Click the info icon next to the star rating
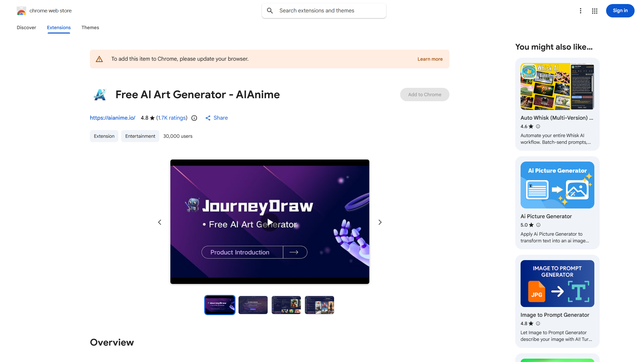 (x=194, y=118)
